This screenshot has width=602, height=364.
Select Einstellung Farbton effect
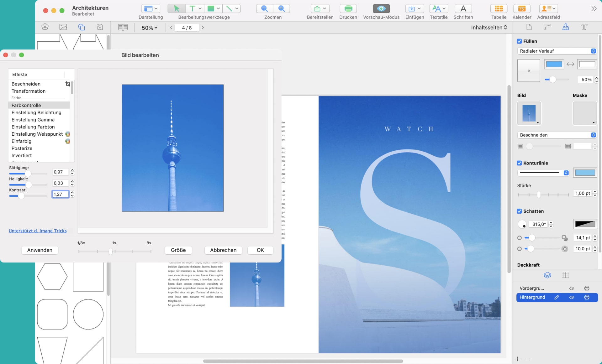[33, 127]
